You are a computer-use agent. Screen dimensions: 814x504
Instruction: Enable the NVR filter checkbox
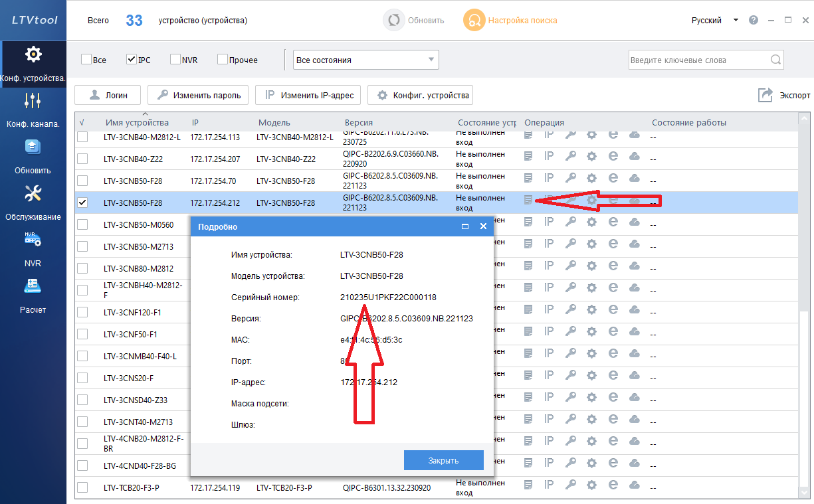tap(175, 59)
